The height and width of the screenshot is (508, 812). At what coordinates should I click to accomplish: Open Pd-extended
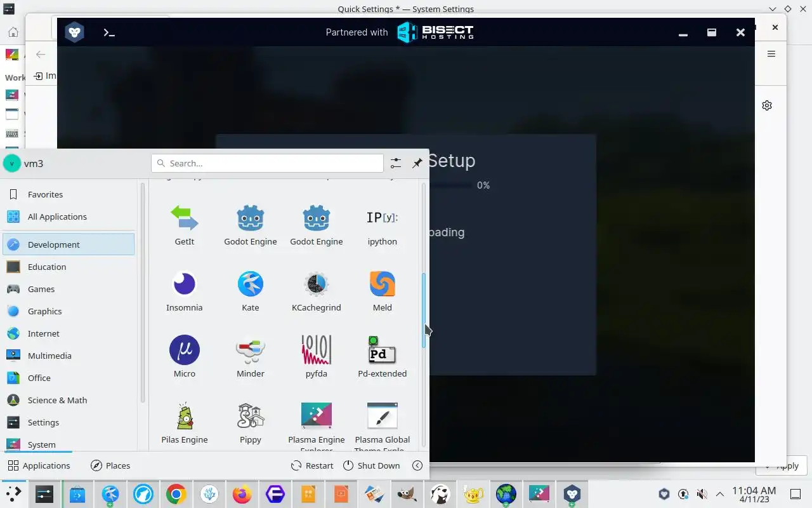point(383,358)
